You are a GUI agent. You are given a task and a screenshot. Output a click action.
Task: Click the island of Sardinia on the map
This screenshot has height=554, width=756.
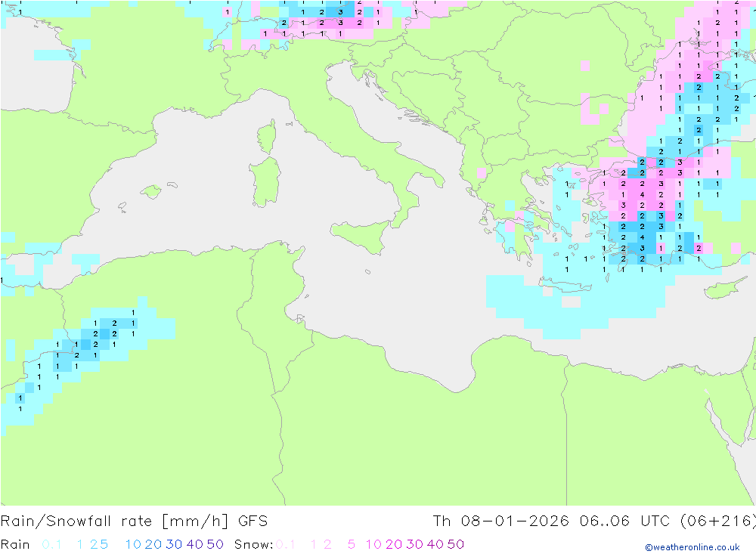click(265, 182)
